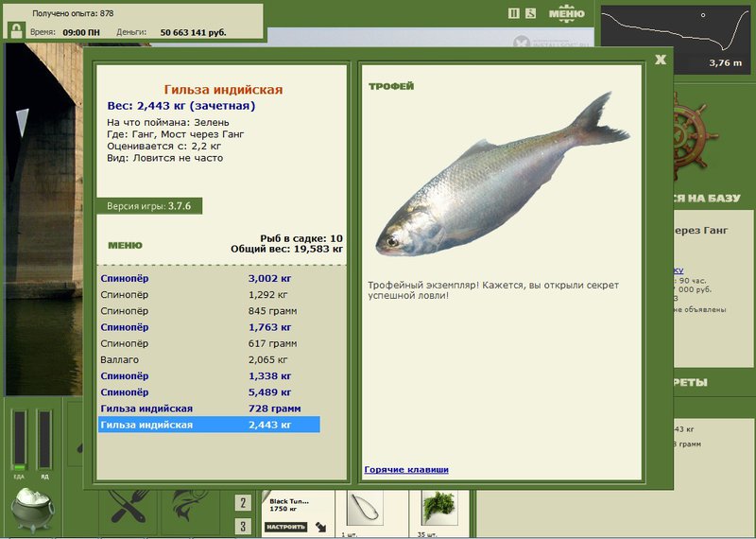Viewport: 756px width, 539px height.
Task: Select Спинопёр 5,489 кг row
Action: [x=209, y=392]
